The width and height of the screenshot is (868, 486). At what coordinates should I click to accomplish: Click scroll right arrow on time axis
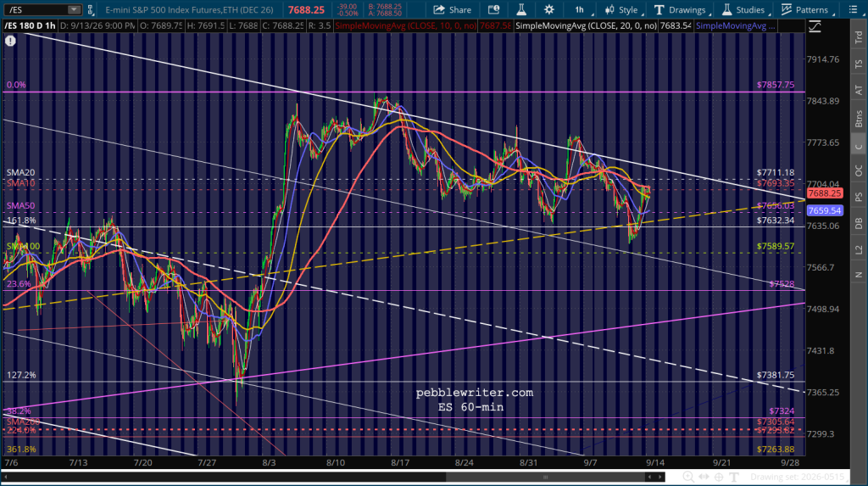(x=659, y=478)
